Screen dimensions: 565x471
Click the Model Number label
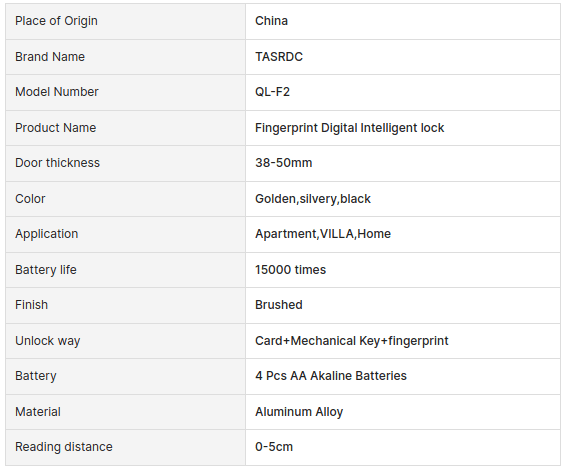tap(57, 92)
